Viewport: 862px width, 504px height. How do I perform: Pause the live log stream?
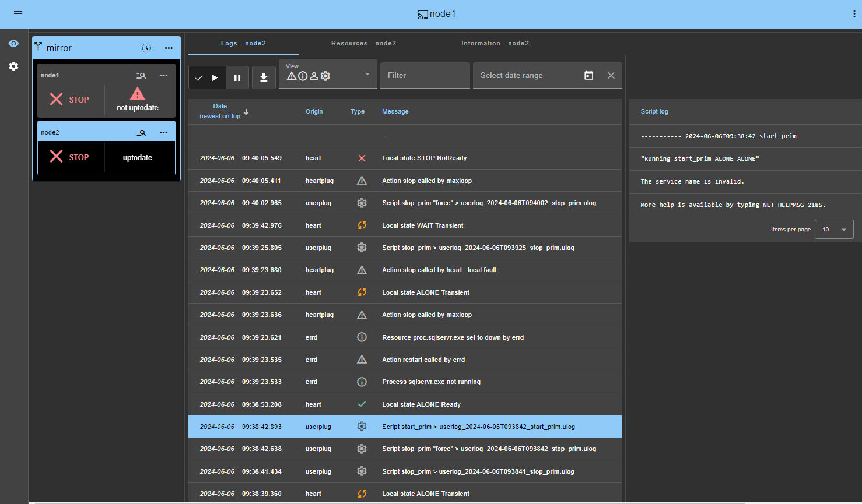[x=237, y=77]
